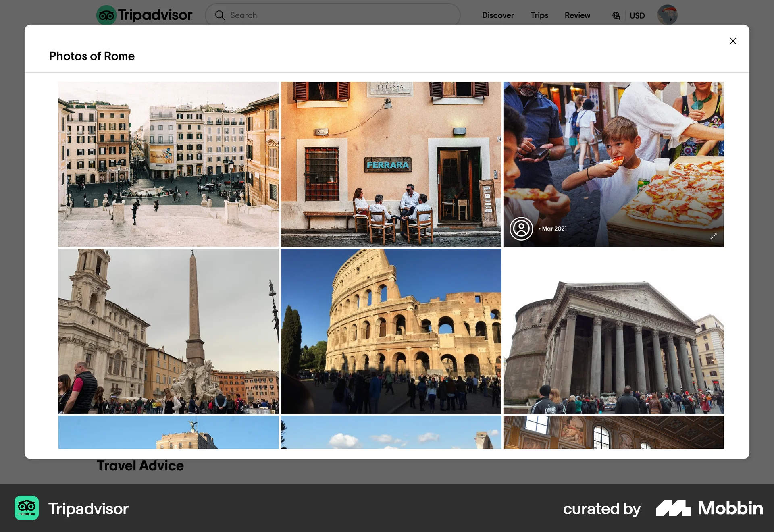Image resolution: width=774 pixels, height=532 pixels.
Task: Close the Photos of Rome dialog
Action: click(x=733, y=41)
